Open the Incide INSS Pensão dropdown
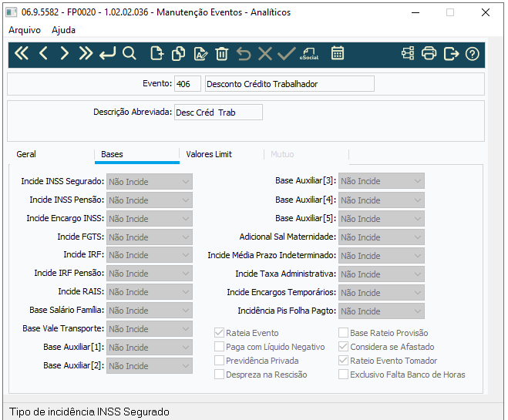The height and width of the screenshot is (420, 508). 150,200
